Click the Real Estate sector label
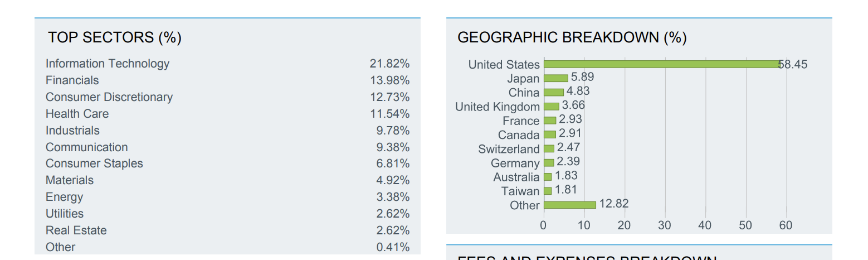This screenshot has width=868, height=260. 76,230
